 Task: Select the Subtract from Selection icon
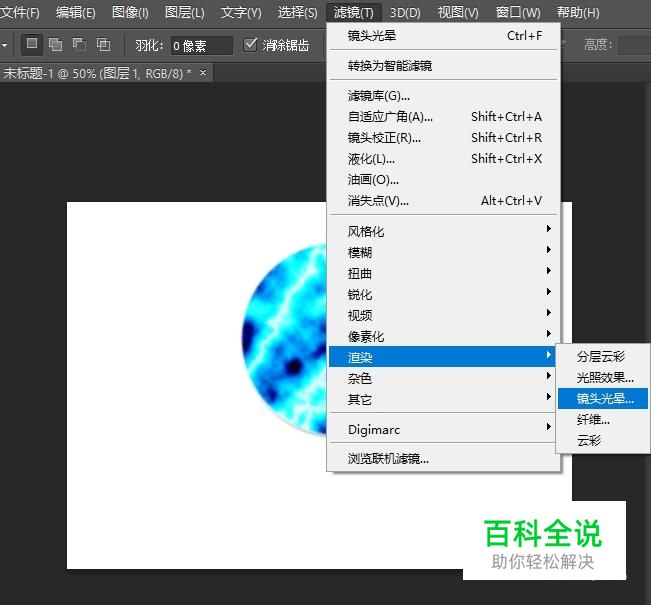pyautogui.click(x=79, y=44)
